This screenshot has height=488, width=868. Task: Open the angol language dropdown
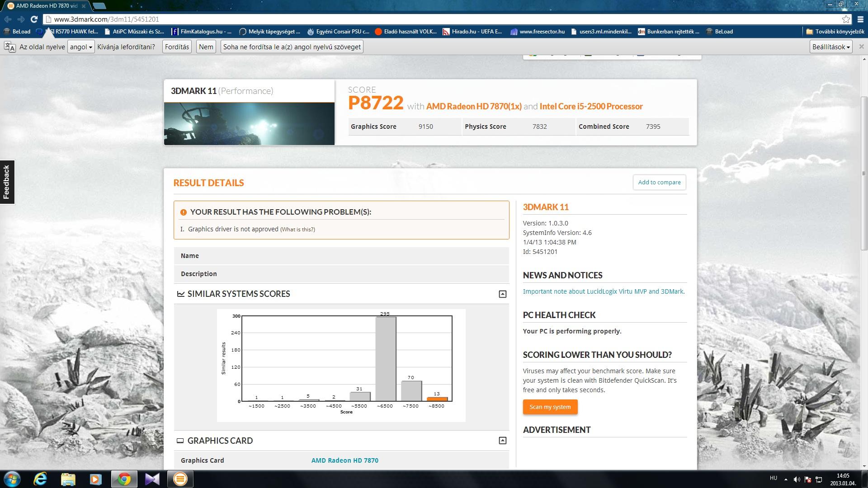pyautogui.click(x=81, y=47)
